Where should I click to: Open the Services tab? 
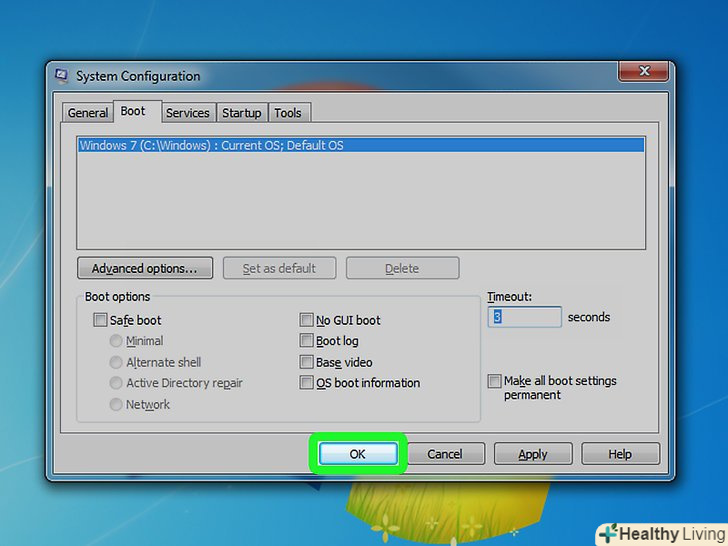188,113
